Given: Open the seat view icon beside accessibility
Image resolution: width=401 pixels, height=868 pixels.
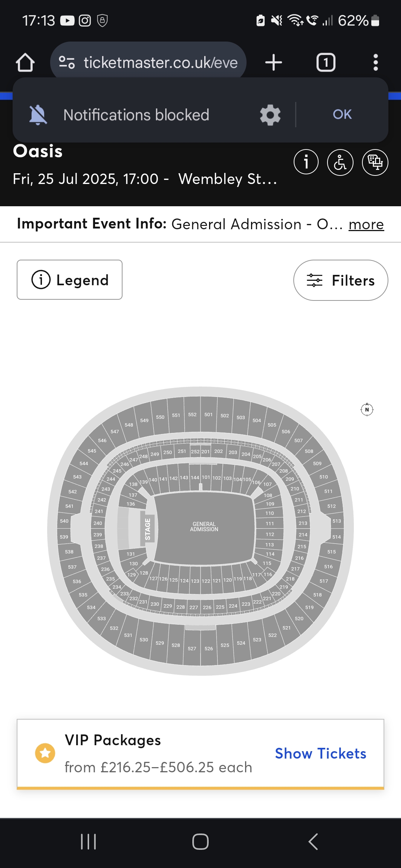Looking at the screenshot, I should tap(375, 162).
